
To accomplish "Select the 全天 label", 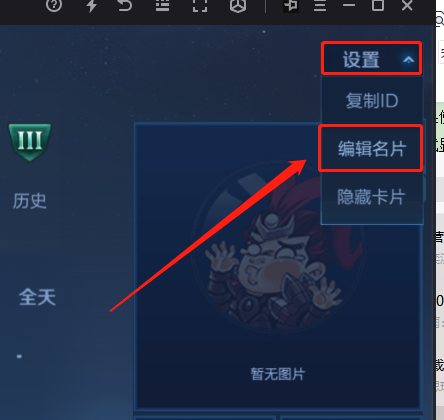I will click(x=37, y=297).
